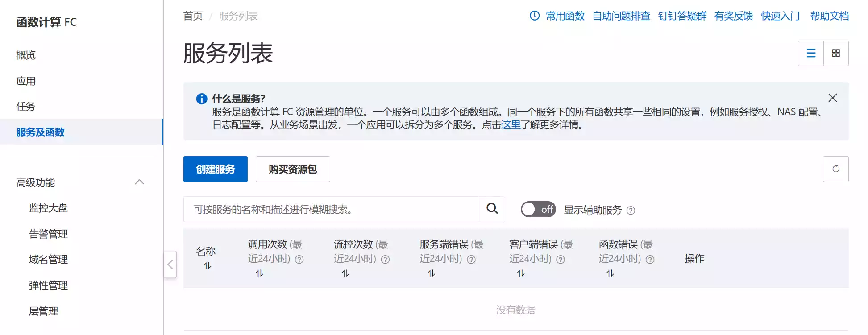
Task: Sort by 客户端错误 column arrows
Action: (521, 273)
